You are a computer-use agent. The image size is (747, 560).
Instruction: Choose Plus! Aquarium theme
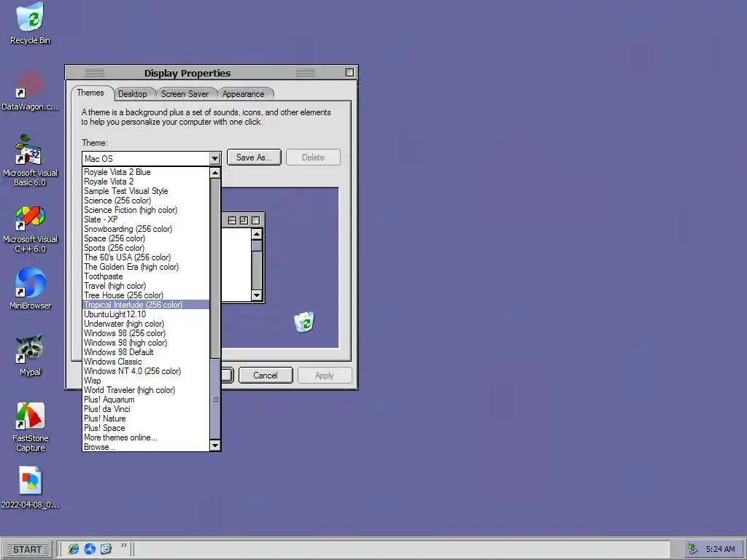point(146,400)
